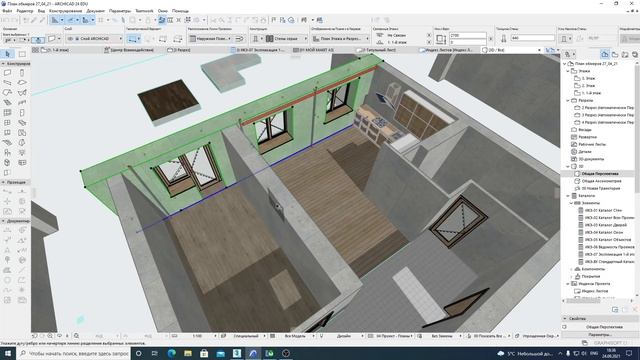Select the Arrow tool in the toolbox
640x360 pixels.
(8, 54)
